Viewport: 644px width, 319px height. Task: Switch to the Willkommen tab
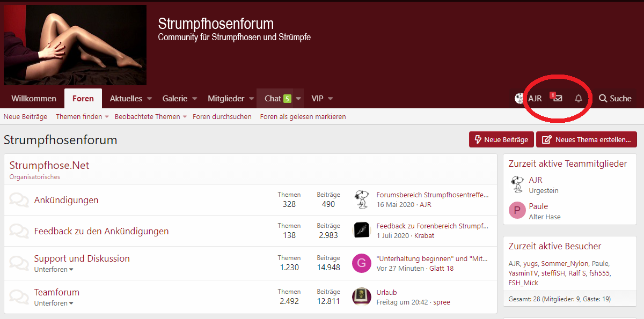click(34, 99)
